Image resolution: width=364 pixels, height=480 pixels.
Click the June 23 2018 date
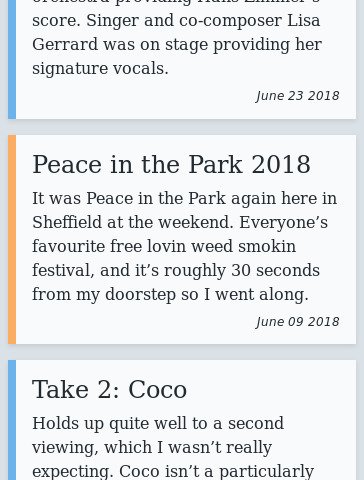tap(298, 96)
